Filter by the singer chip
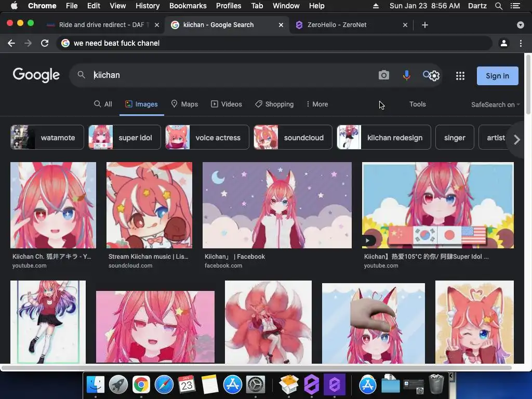 [x=455, y=137]
